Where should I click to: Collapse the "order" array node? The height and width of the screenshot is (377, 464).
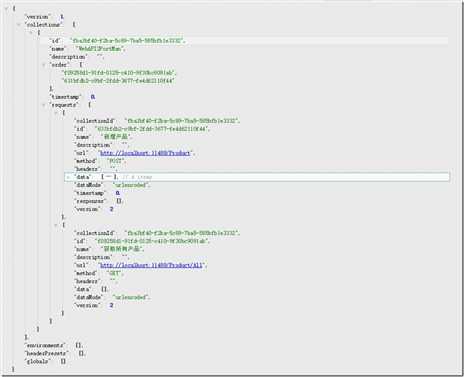coord(43,65)
